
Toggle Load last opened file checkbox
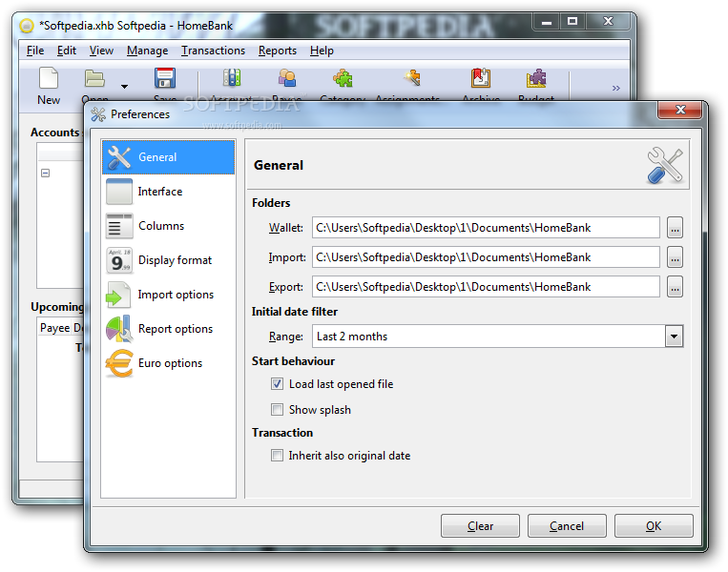277,383
